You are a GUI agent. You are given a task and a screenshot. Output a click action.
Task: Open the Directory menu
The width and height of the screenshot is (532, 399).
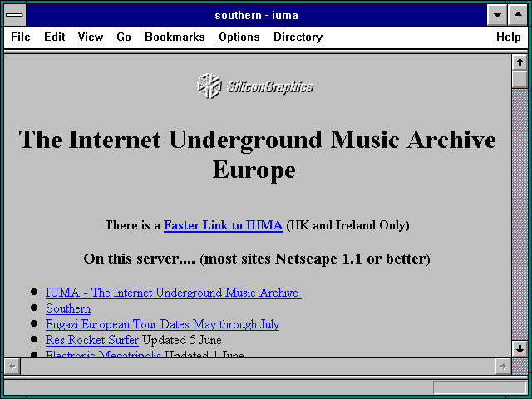[298, 37]
